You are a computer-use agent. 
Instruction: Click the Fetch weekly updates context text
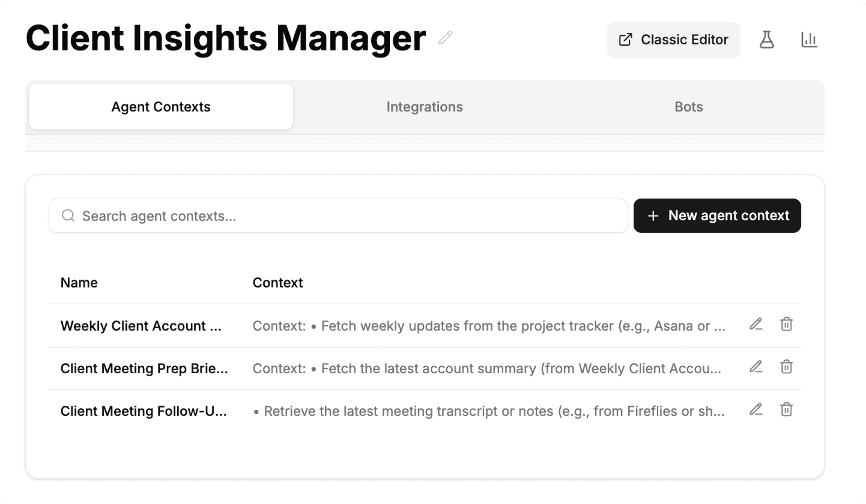click(488, 326)
